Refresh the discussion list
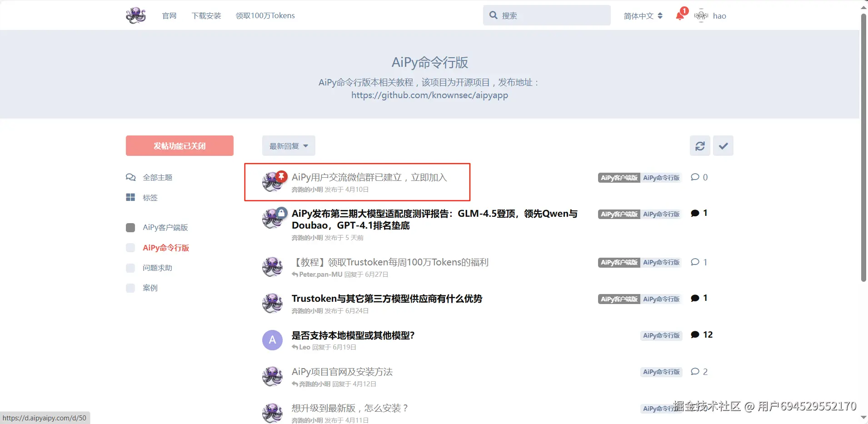The height and width of the screenshot is (424, 868). click(700, 146)
